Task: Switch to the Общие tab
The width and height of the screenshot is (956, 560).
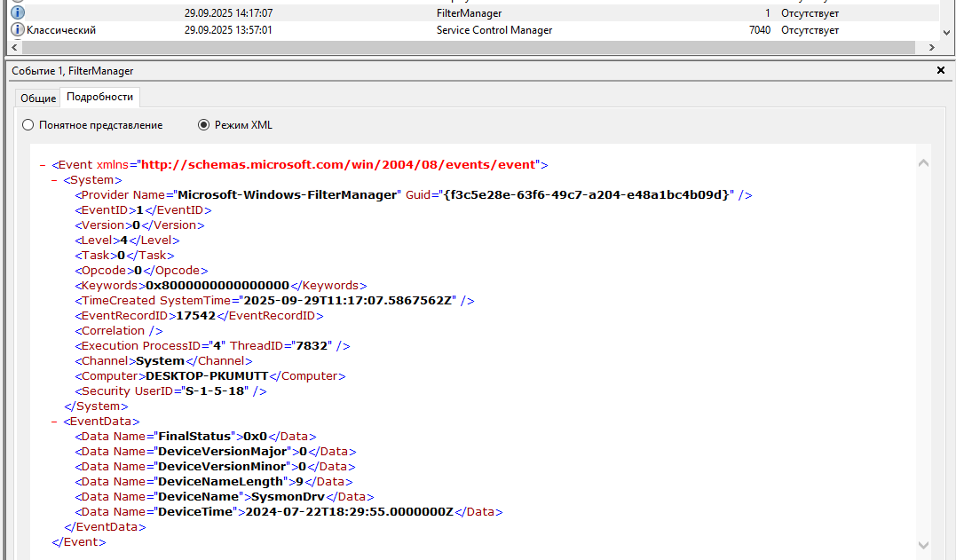Action: (38, 98)
